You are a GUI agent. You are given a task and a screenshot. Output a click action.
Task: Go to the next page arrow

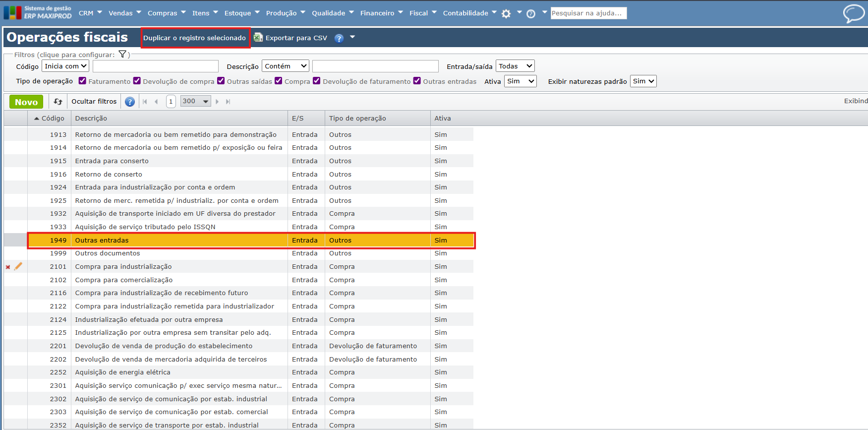point(217,102)
